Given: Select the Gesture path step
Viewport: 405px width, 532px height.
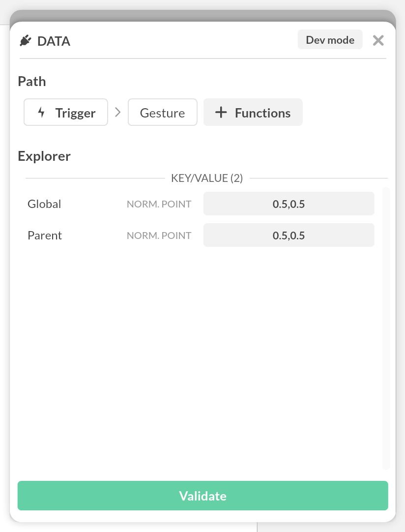Looking at the screenshot, I should point(162,113).
